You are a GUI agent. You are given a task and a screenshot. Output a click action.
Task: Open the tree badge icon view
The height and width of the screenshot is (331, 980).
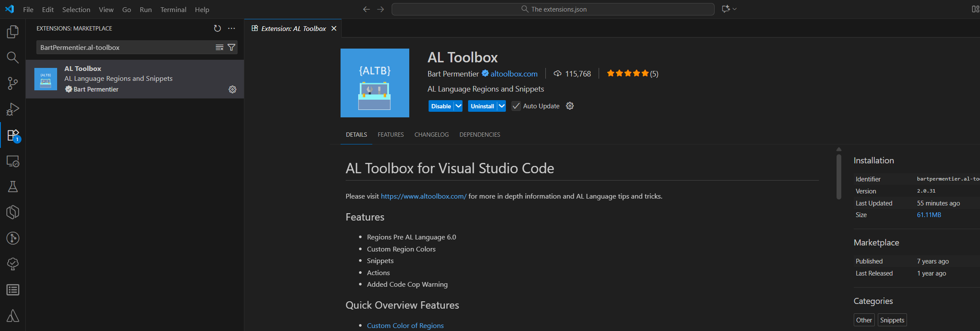pyautogui.click(x=13, y=264)
